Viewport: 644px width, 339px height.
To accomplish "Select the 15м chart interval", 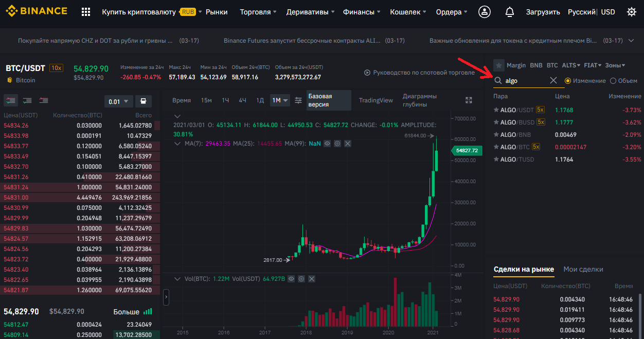I will 206,100.
